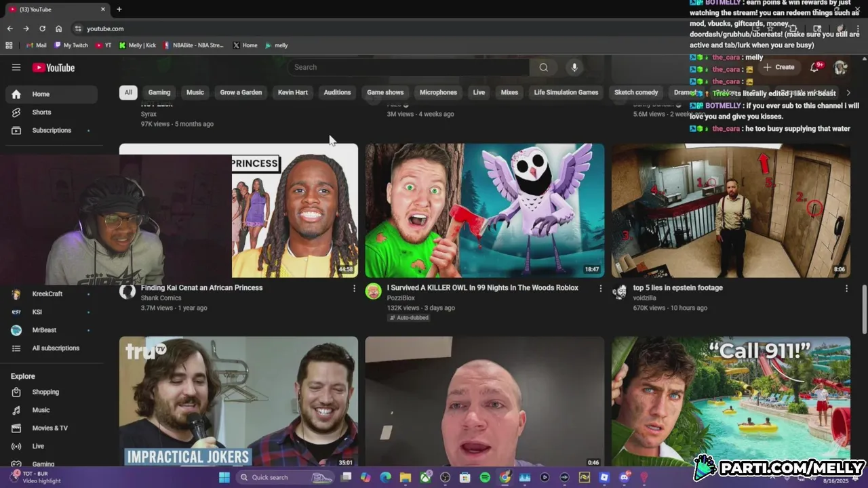Go forward in the browser

[26, 28]
